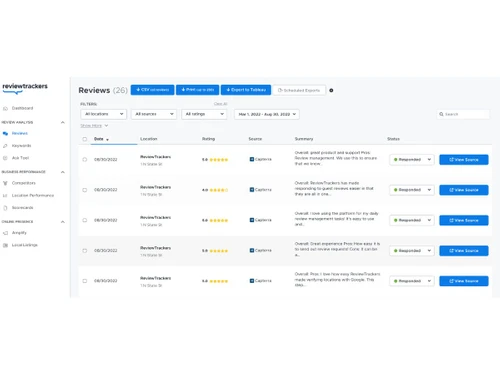Click View Source for the 'Great experience' review
Viewport: 500px width, 375px height.
464,250
